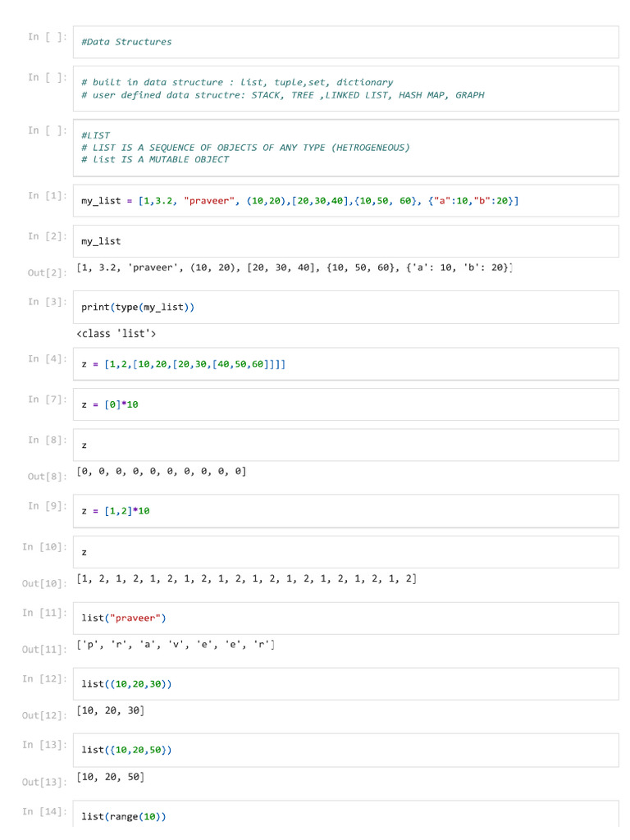This screenshot has width=630, height=840.
Task: Click the <class 'list'> output line
Action: (x=116, y=334)
